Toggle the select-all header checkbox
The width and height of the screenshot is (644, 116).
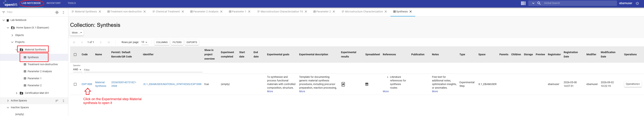tap(75, 55)
